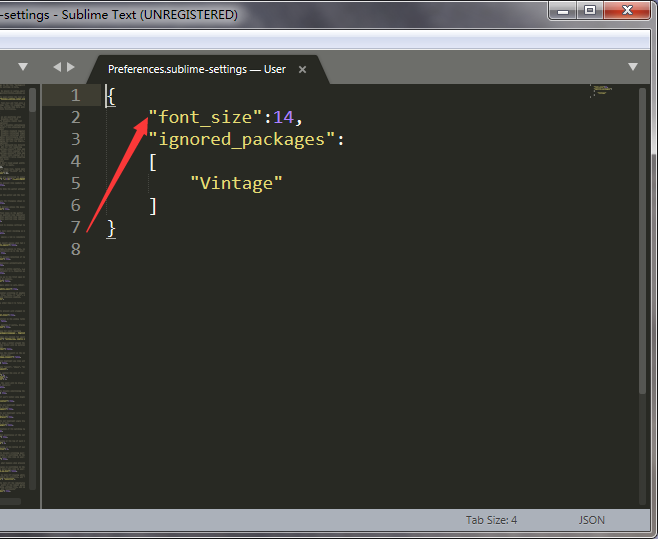Click line number 6 in the gutter
658x539 pixels.
(x=76, y=205)
